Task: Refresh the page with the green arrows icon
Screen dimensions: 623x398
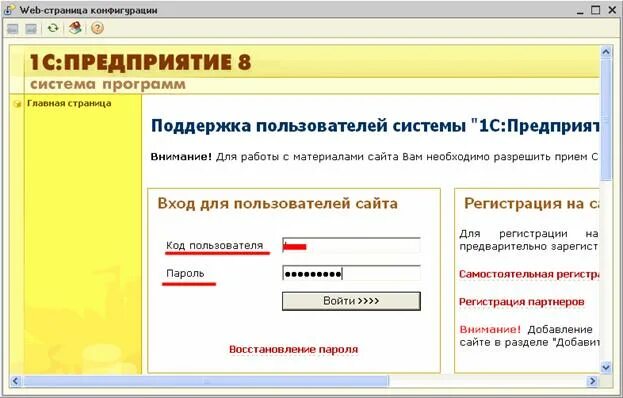Action: 53,28
